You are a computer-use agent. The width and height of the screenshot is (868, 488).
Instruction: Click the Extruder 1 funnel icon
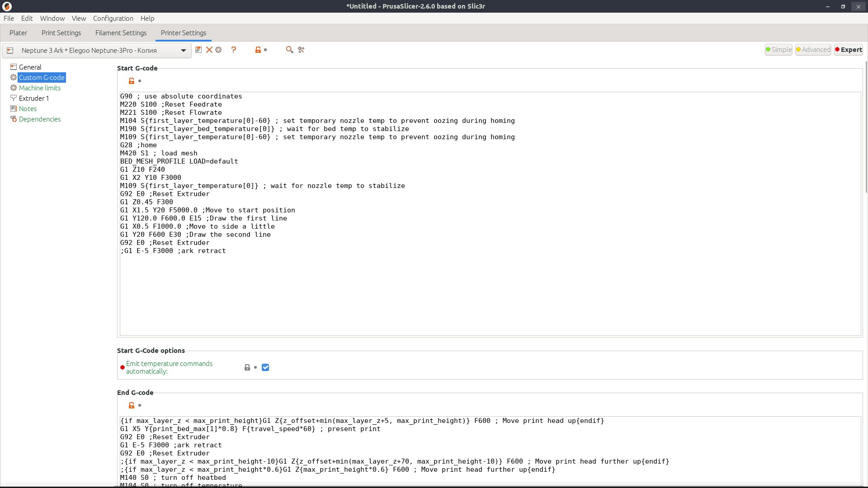click(14, 98)
